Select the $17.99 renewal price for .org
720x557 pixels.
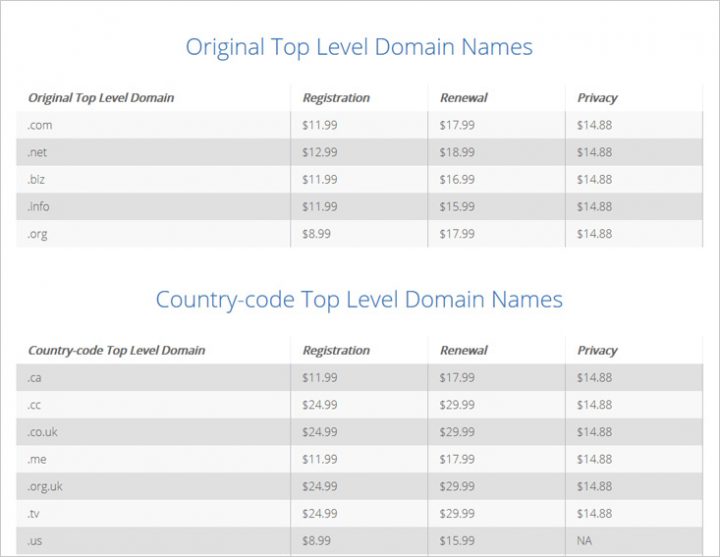(x=457, y=234)
